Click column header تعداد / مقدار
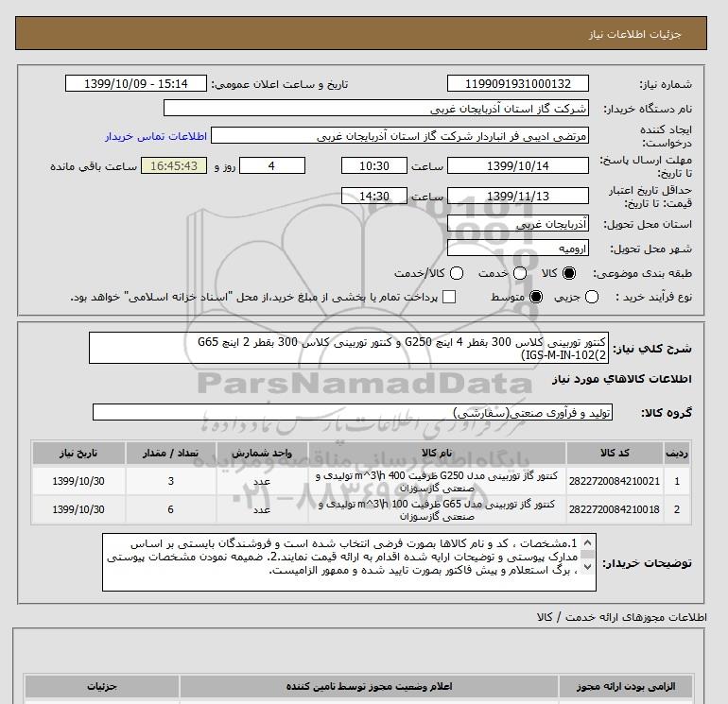Screen dimensions: 728x704 click(170, 454)
